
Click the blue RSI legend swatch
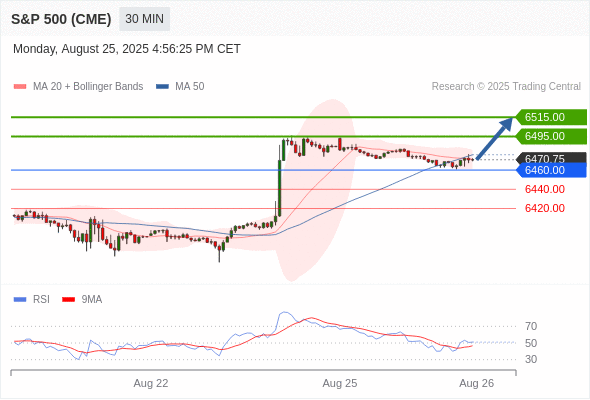[20, 300]
